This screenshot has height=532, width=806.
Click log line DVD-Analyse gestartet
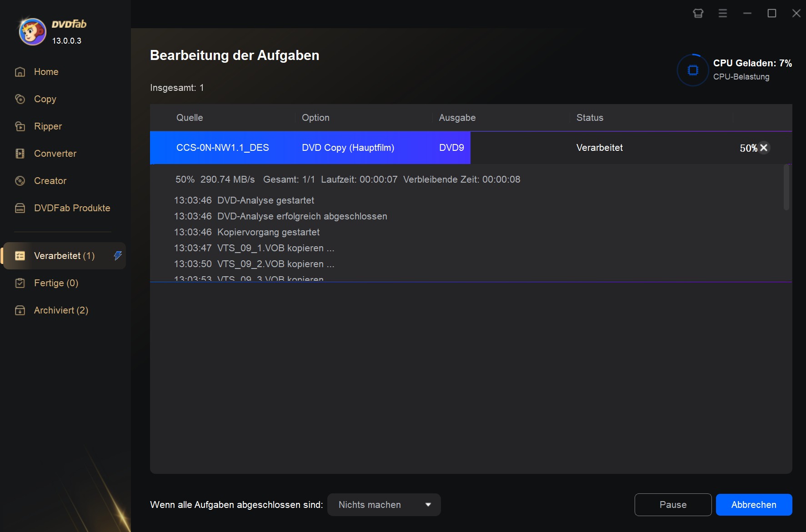(x=244, y=200)
